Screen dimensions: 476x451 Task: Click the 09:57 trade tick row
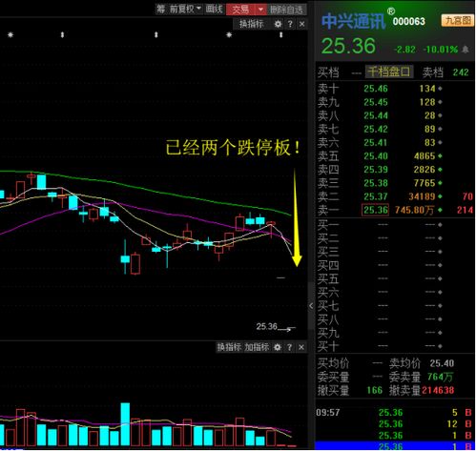tap(395, 413)
